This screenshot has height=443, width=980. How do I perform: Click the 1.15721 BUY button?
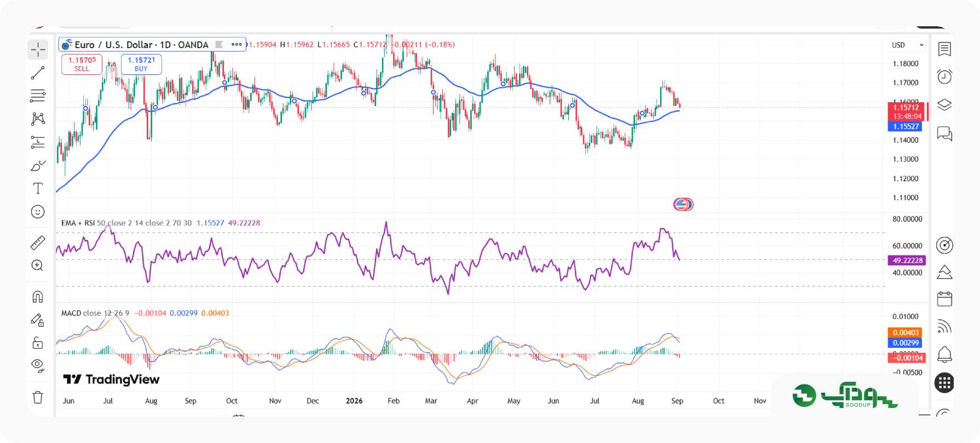[141, 64]
